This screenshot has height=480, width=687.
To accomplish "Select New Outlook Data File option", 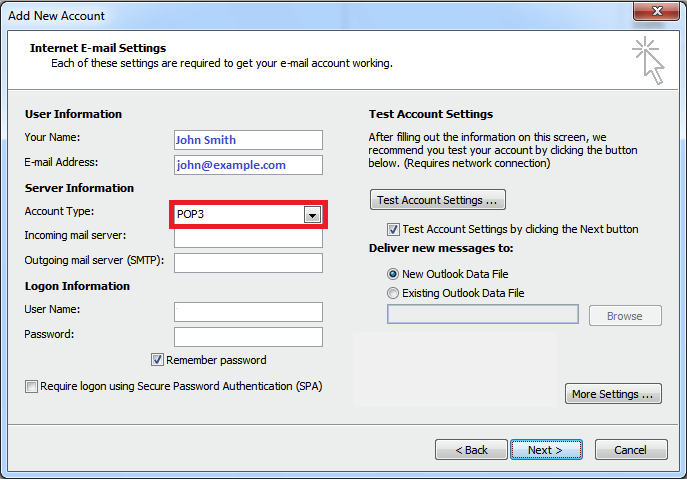I will (393, 274).
